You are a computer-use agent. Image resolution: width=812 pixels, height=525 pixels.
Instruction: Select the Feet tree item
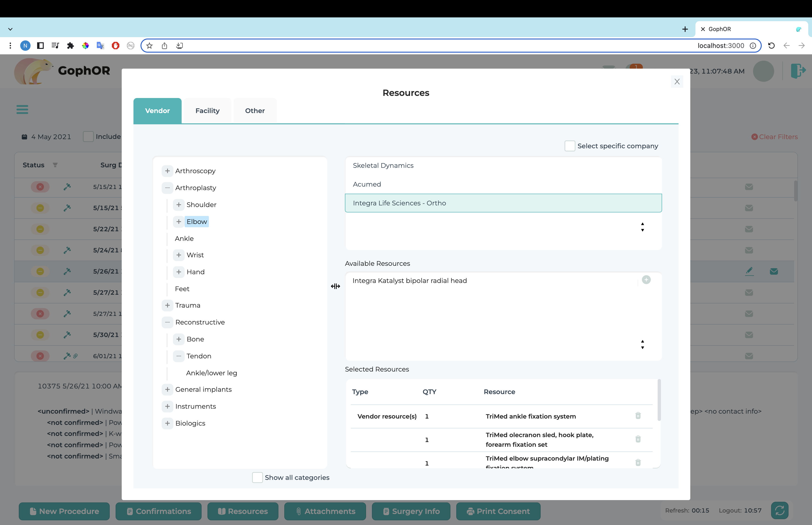click(182, 289)
